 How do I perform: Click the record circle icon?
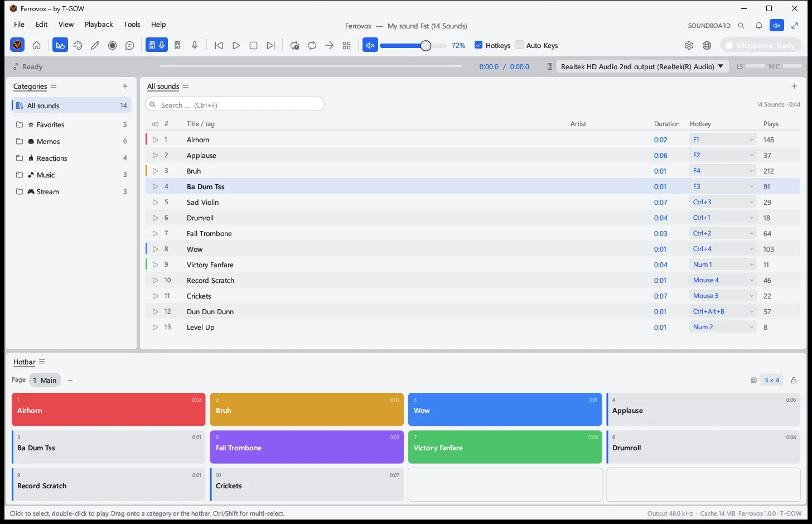(113, 45)
